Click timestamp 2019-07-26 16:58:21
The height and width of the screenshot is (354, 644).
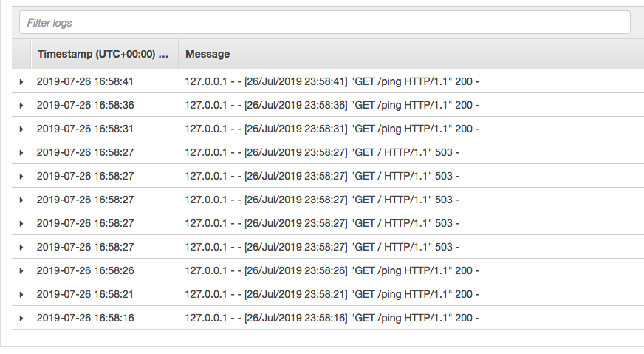85,294
